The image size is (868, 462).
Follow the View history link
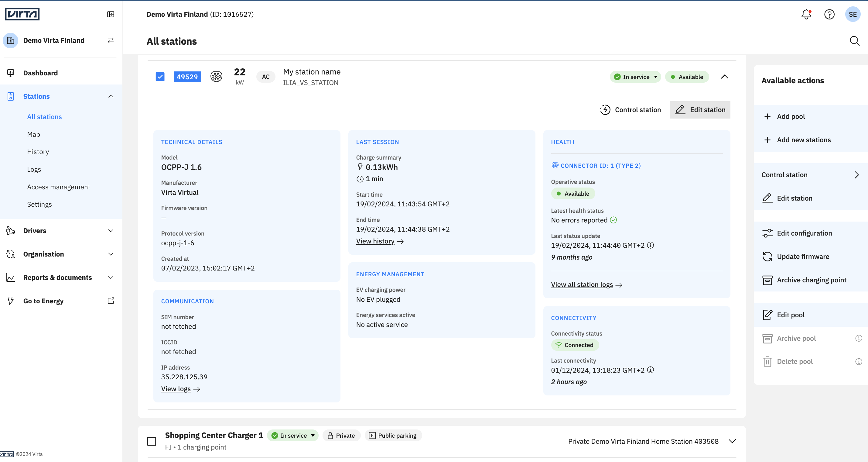(380, 241)
